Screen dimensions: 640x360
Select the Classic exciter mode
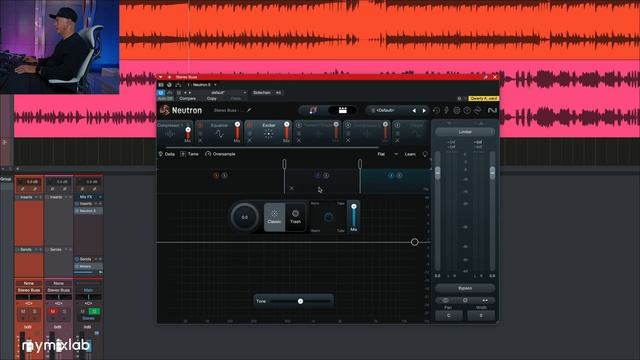click(274, 217)
